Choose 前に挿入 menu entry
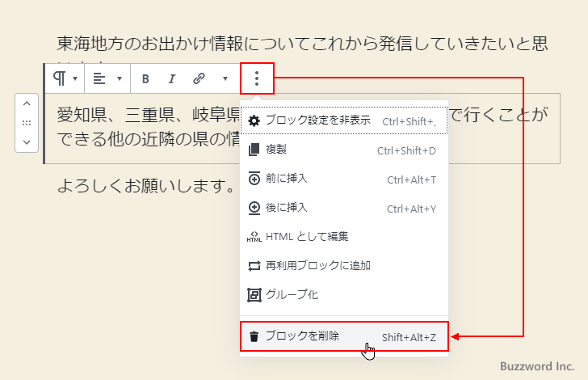Viewport: 588px width, 380px height. click(344, 179)
